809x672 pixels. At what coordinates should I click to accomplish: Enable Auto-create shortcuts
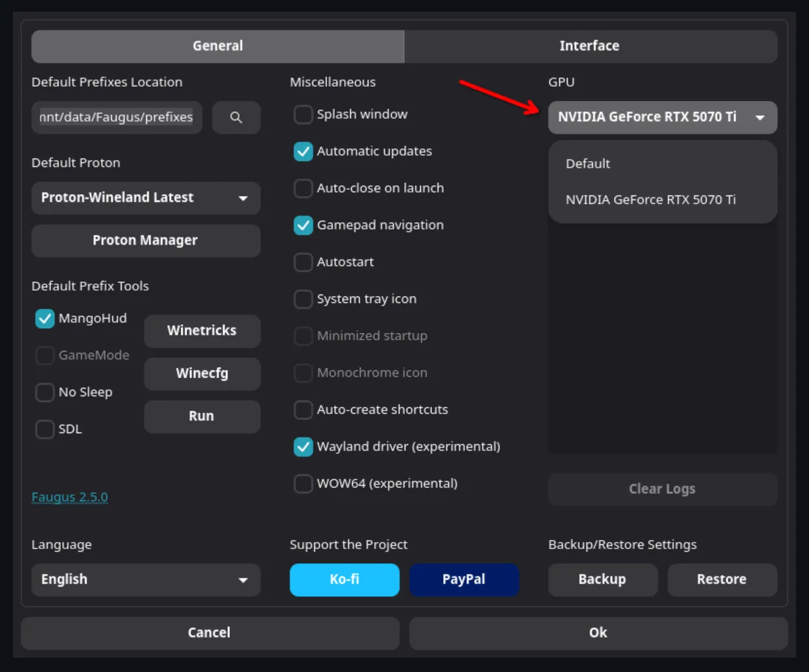click(303, 410)
